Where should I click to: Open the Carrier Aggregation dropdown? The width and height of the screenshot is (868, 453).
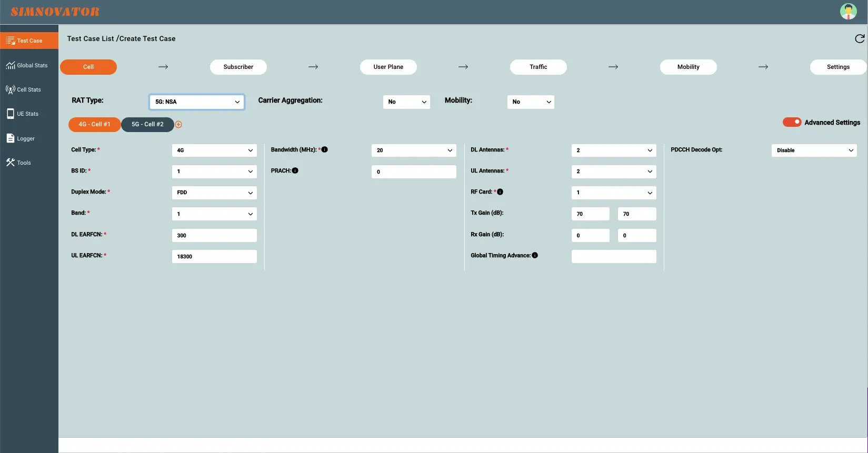[406, 102]
